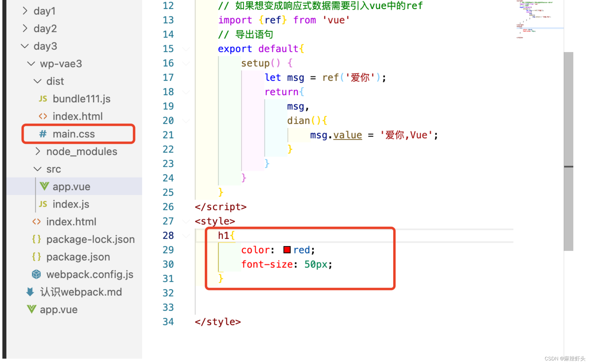
Task: Click the red color swatch on line 29
Action: pyautogui.click(x=287, y=250)
